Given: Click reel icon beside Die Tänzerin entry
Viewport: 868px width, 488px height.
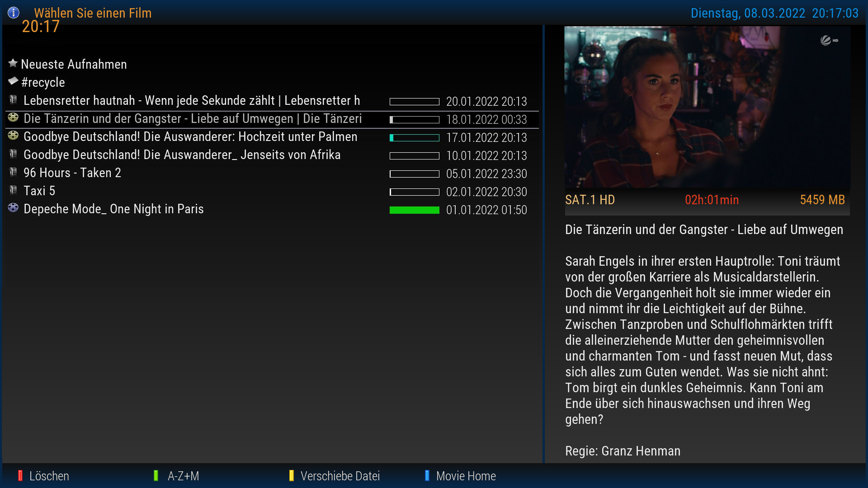Looking at the screenshot, I should pyautogui.click(x=13, y=118).
